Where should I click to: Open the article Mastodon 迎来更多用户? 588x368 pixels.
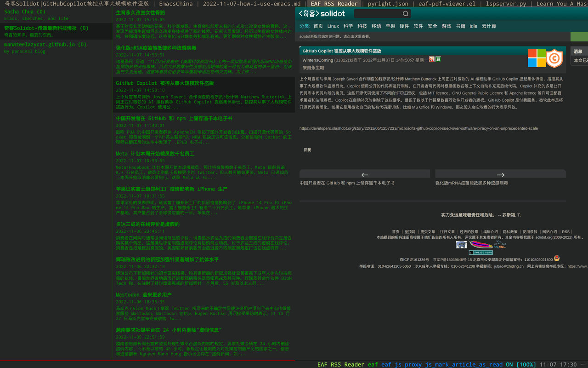pos(204,307)
